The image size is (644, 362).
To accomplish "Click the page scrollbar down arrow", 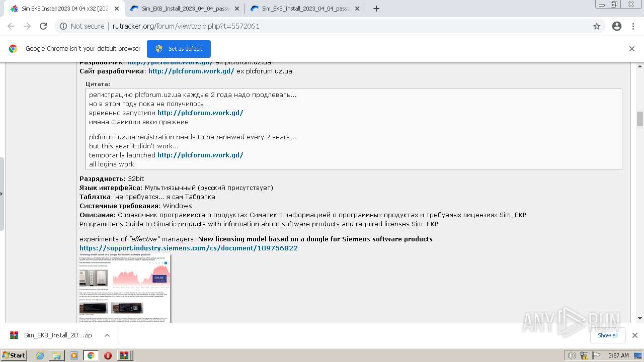I will tap(640, 318).
